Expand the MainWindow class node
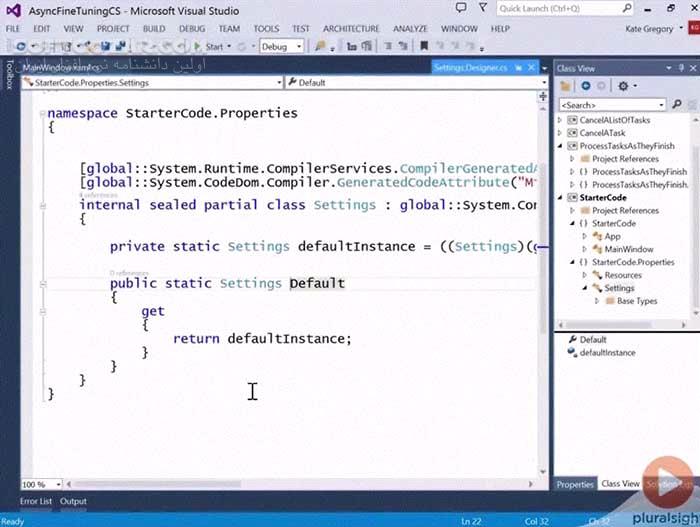 [585, 249]
